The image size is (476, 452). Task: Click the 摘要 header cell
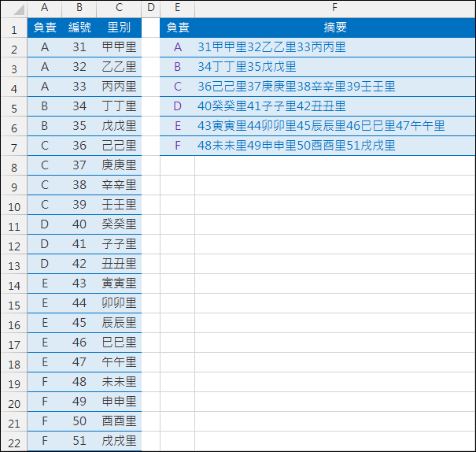pyautogui.click(x=335, y=28)
